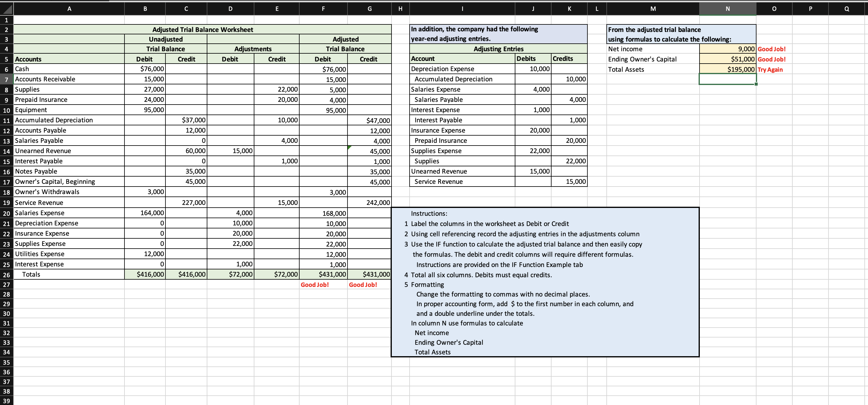Click the Good Job! text under column F
Image resolution: width=868 pixels, height=405 pixels.
click(314, 285)
